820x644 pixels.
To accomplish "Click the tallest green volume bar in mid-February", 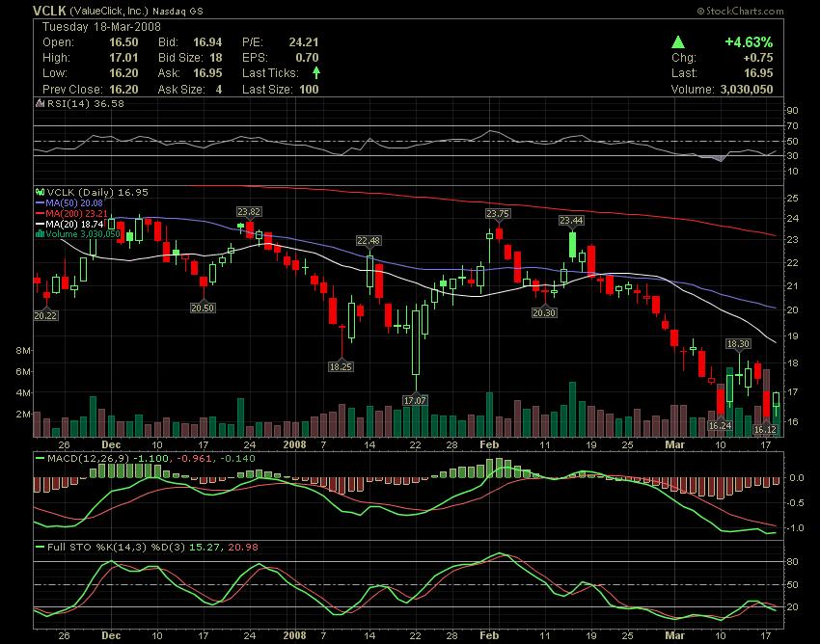I will [x=572, y=410].
